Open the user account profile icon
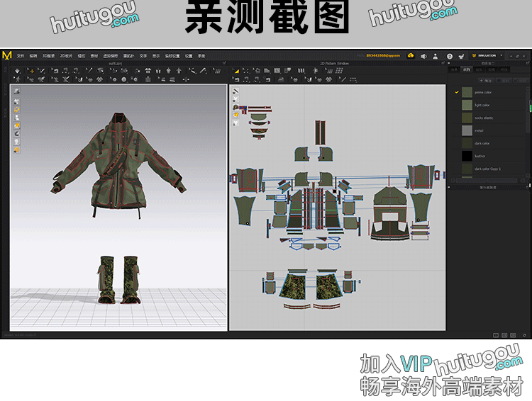 pos(436,55)
